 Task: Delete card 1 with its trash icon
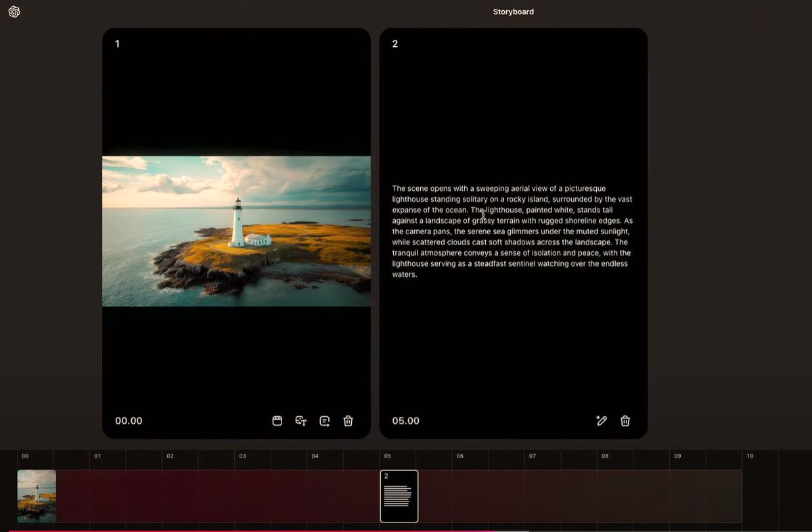(x=348, y=421)
